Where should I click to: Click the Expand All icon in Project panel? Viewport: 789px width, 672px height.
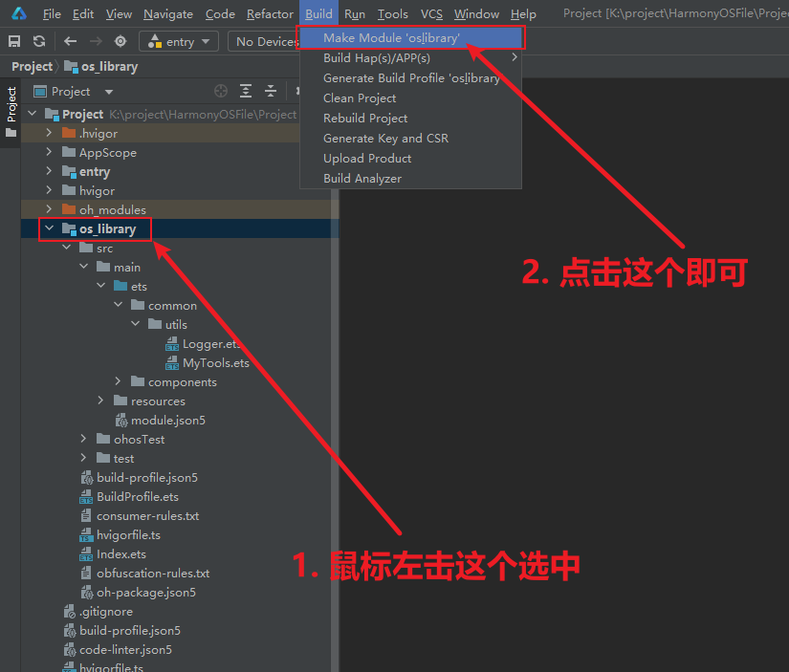pyautogui.click(x=246, y=91)
